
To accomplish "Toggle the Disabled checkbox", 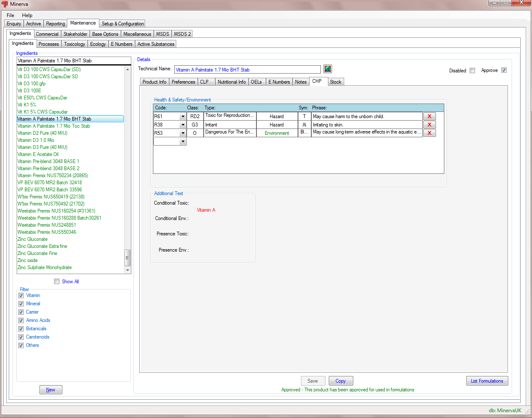I will coord(472,70).
